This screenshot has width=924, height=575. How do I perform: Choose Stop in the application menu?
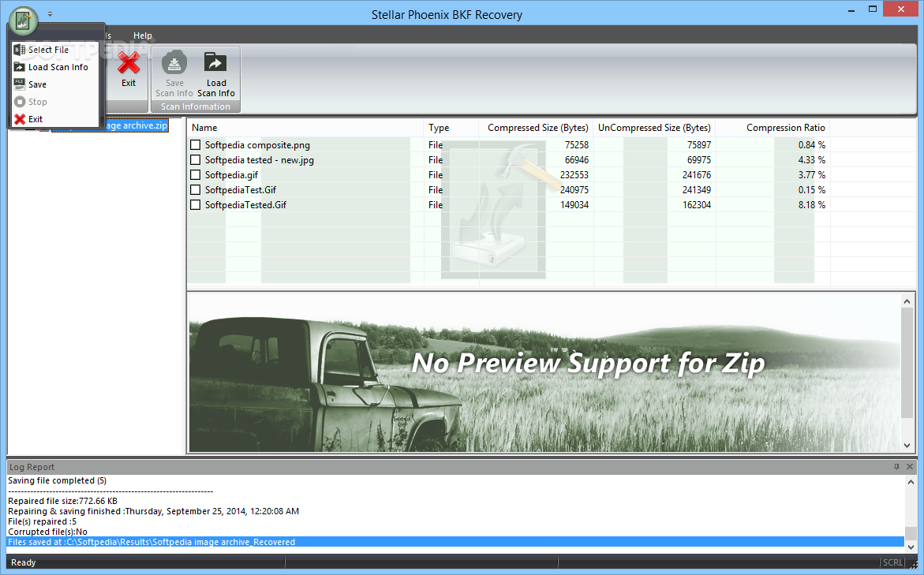(x=54, y=102)
